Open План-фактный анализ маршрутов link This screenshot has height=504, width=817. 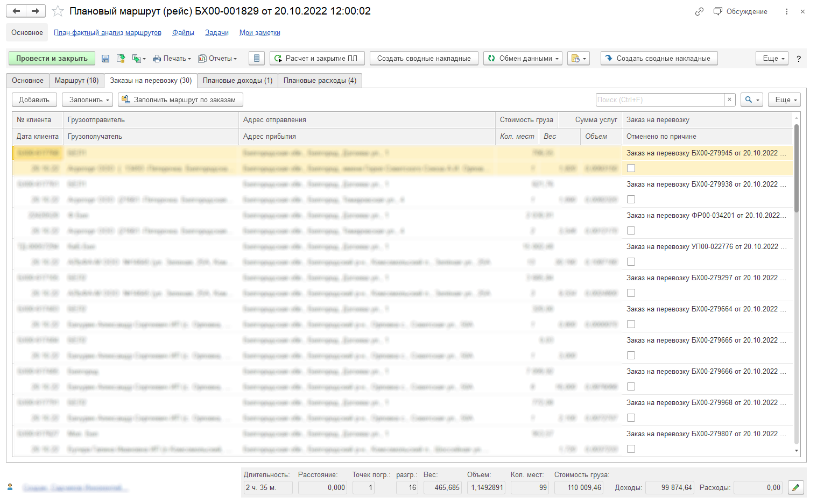tap(108, 33)
